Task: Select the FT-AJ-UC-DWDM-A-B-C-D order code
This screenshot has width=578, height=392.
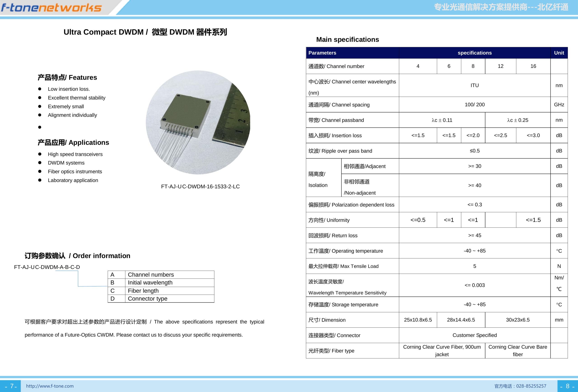Action: [x=47, y=267]
